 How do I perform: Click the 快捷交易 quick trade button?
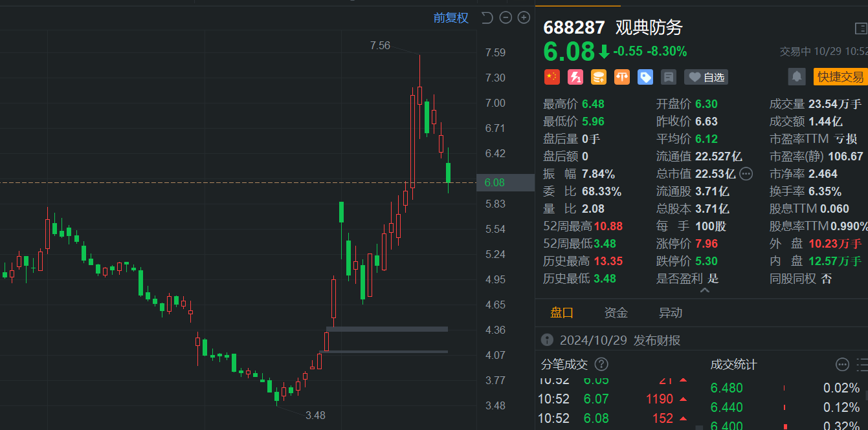click(x=841, y=77)
